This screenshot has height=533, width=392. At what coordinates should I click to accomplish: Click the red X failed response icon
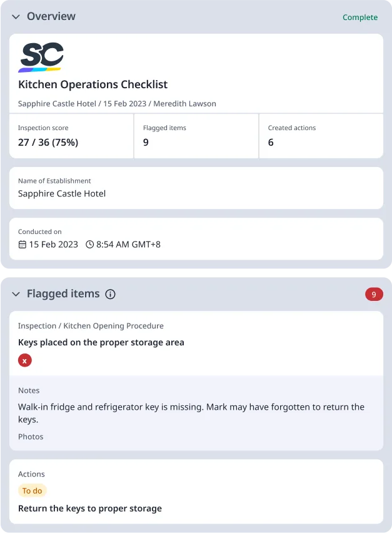(24, 360)
